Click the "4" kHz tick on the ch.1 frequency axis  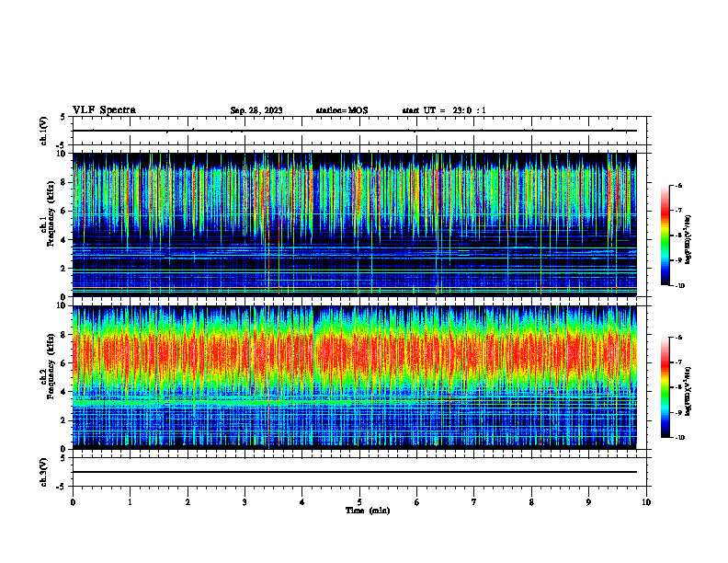point(64,240)
